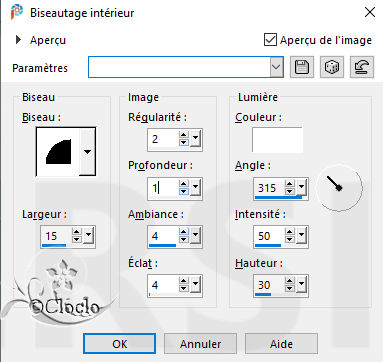Open the Angle slider dropdown arrow
Image resolution: width=383 pixels, height=362 pixels.
coord(301,186)
